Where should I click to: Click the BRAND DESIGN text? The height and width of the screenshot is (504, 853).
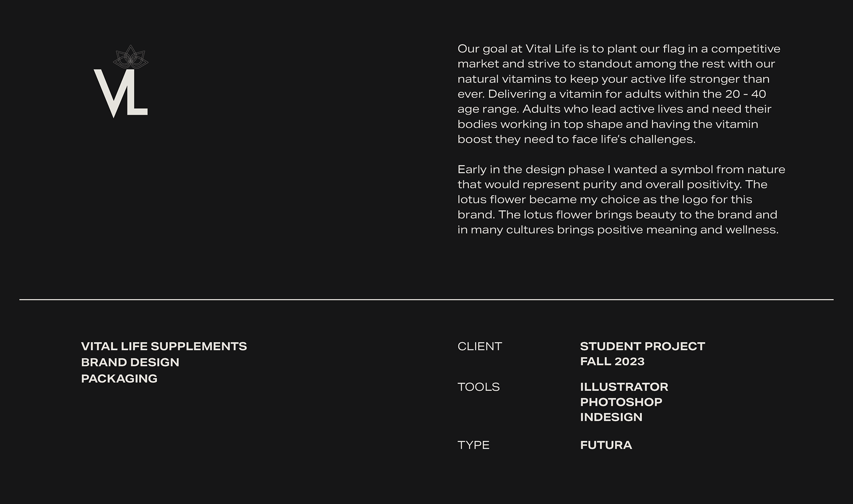[x=130, y=362]
